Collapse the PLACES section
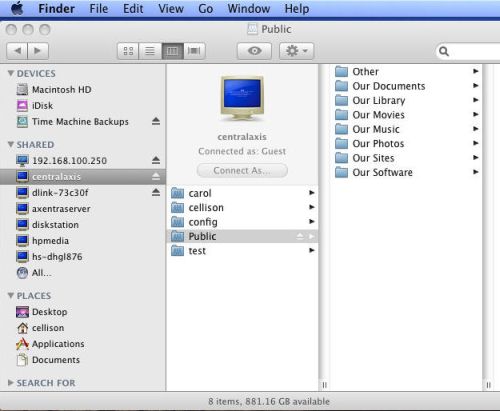Screen dimensions: 500x411 pos(11,295)
